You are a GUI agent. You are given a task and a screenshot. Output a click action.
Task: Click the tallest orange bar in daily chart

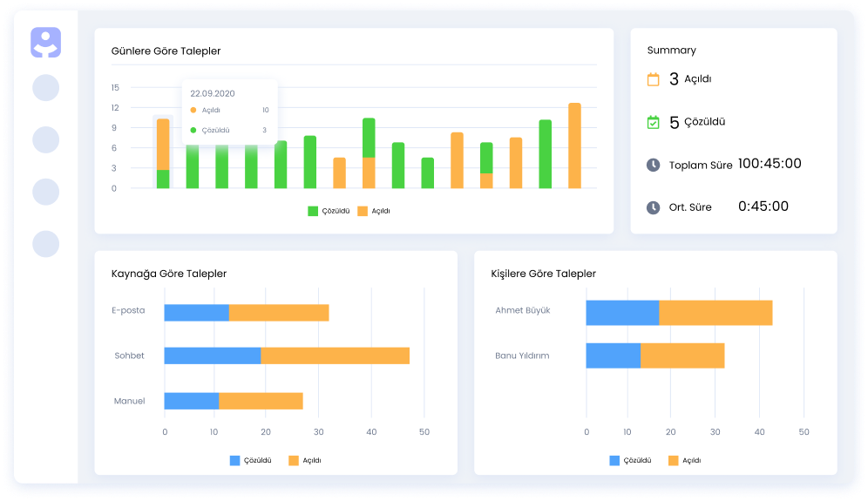tap(574, 146)
